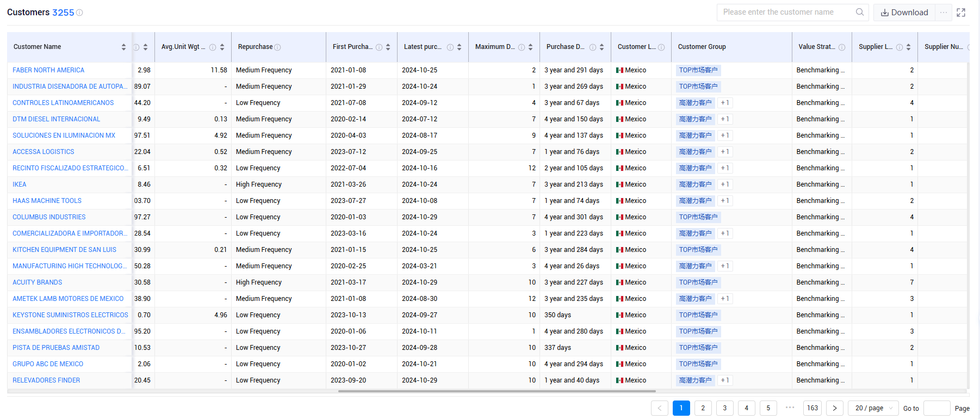Screen dimensions: 980x419
Task: Open PISTA DE PRUEBAS AMISTAD link
Action: click(x=56, y=348)
